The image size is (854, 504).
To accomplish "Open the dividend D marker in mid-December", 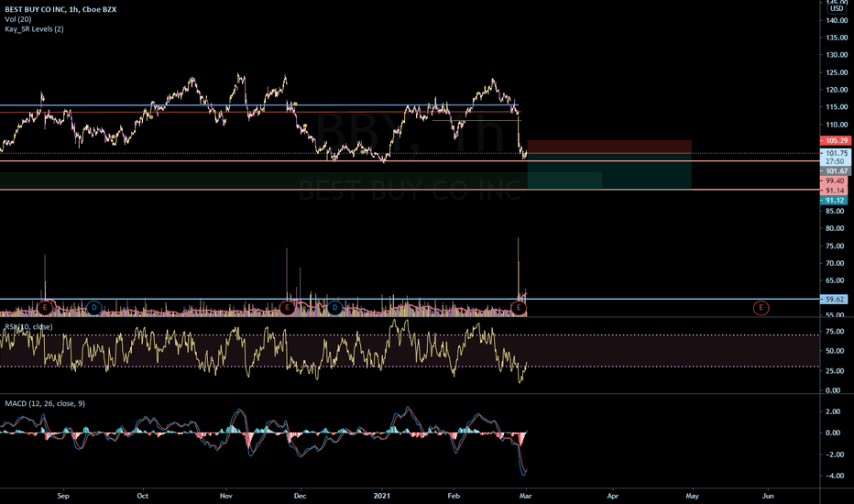I will pyautogui.click(x=334, y=308).
